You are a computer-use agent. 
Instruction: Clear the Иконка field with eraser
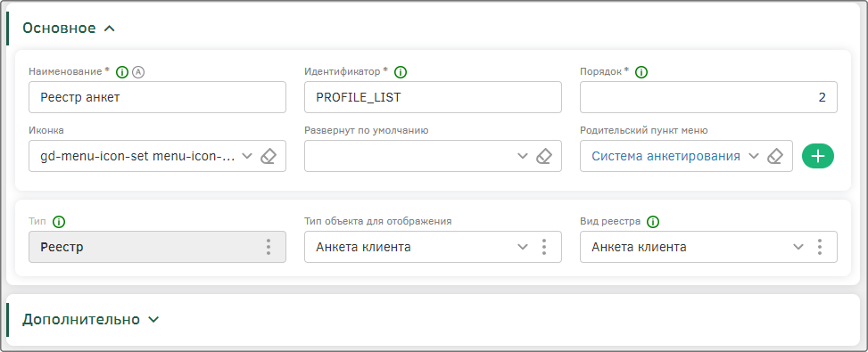click(269, 156)
